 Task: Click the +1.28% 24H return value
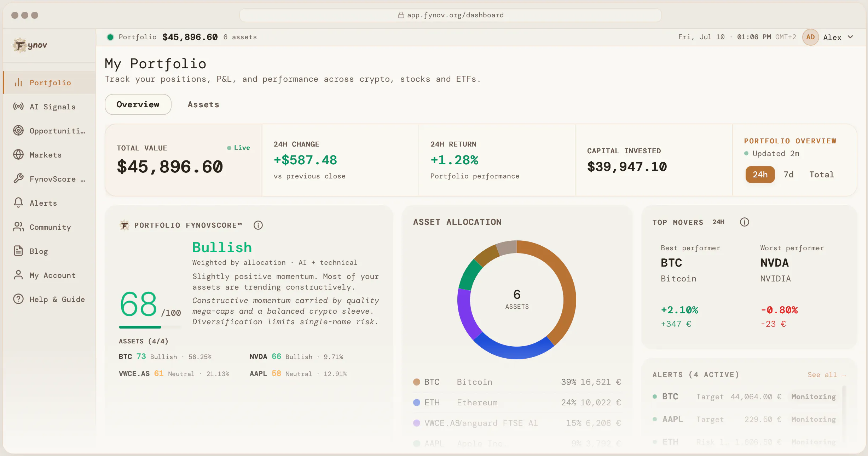click(454, 160)
